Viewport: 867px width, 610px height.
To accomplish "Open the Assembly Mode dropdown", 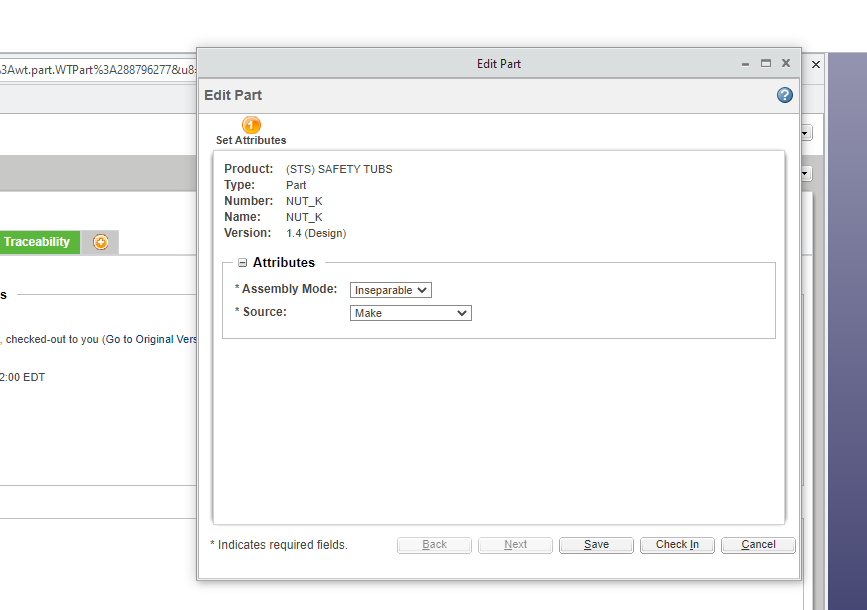I will click(x=391, y=290).
